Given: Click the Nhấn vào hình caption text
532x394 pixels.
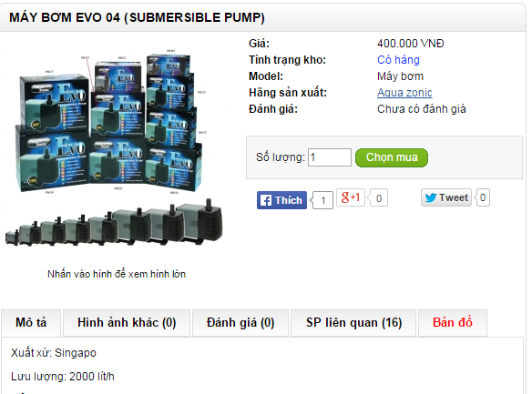Looking at the screenshot, I should [117, 274].
